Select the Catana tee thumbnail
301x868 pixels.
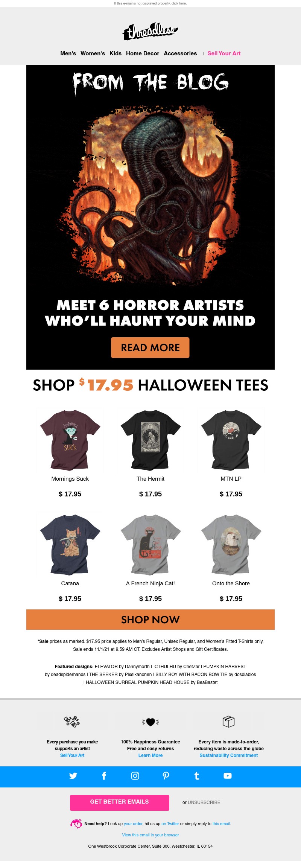point(70,544)
